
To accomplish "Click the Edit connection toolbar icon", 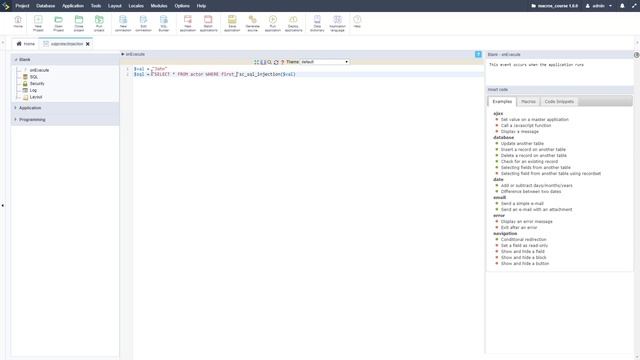I will point(143,24).
